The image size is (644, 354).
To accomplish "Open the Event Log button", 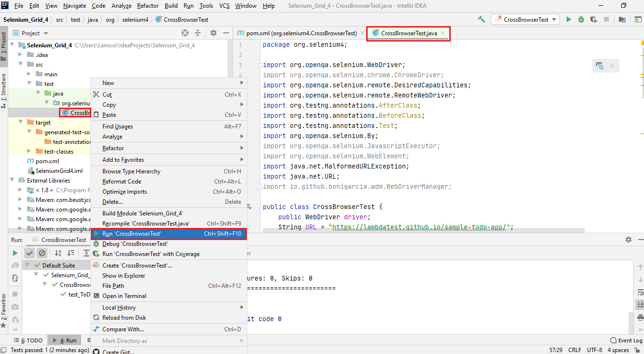I will click(x=626, y=340).
